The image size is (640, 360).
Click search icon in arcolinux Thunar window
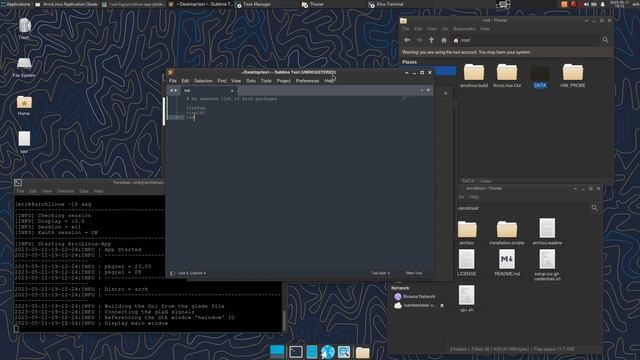coord(594,208)
